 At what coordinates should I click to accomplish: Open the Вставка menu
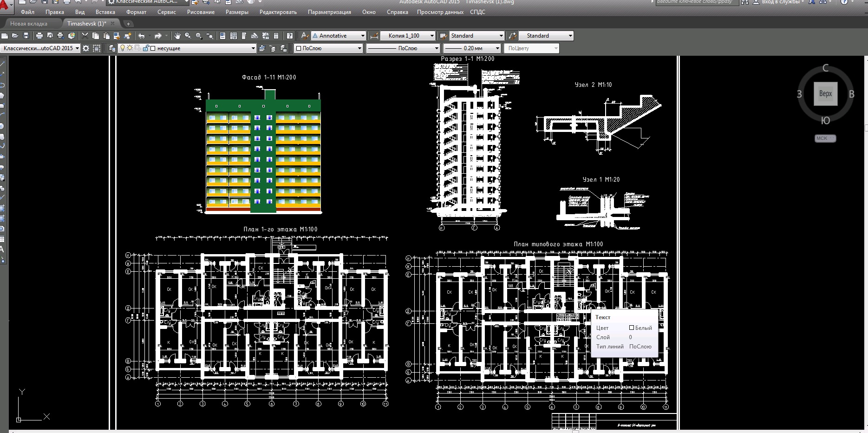[x=105, y=12]
